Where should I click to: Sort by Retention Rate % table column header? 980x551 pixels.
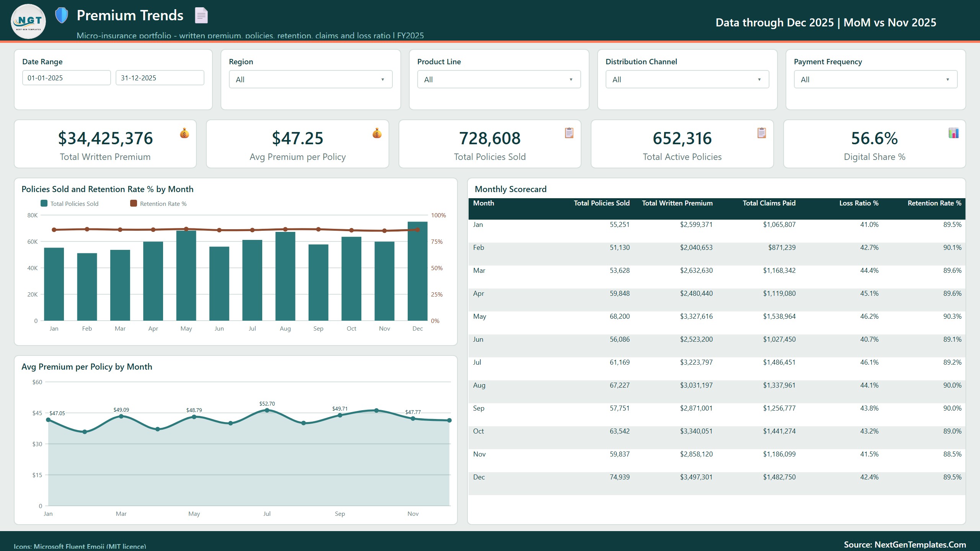pyautogui.click(x=934, y=203)
